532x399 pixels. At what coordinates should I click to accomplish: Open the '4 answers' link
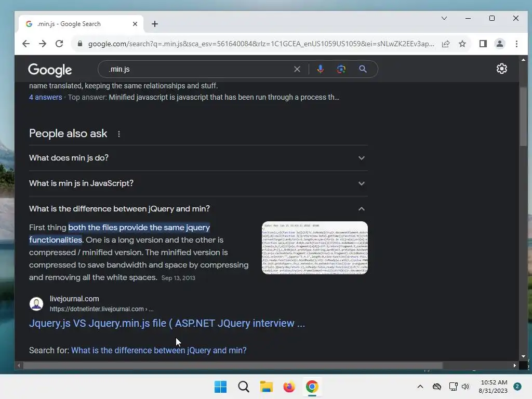46,97
